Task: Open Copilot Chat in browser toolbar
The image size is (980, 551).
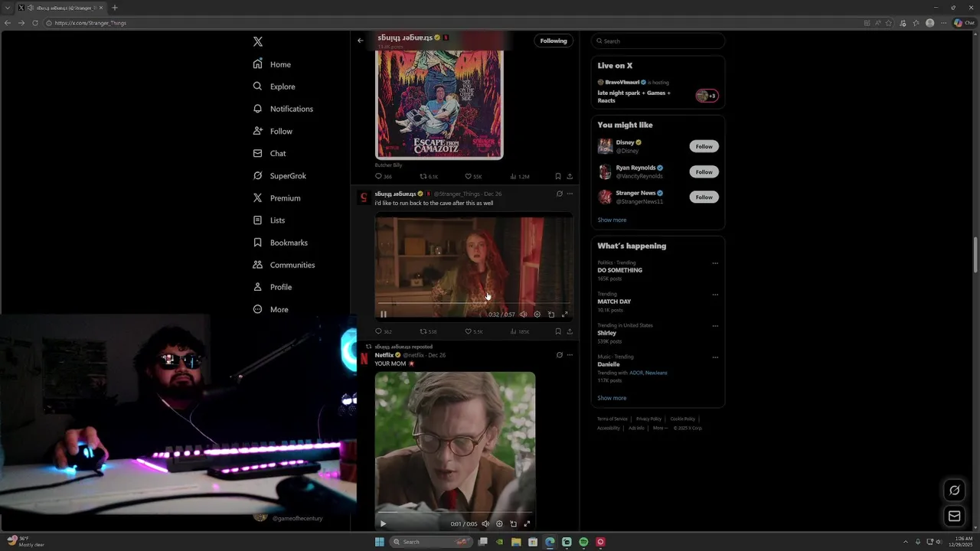Action: 964,23
